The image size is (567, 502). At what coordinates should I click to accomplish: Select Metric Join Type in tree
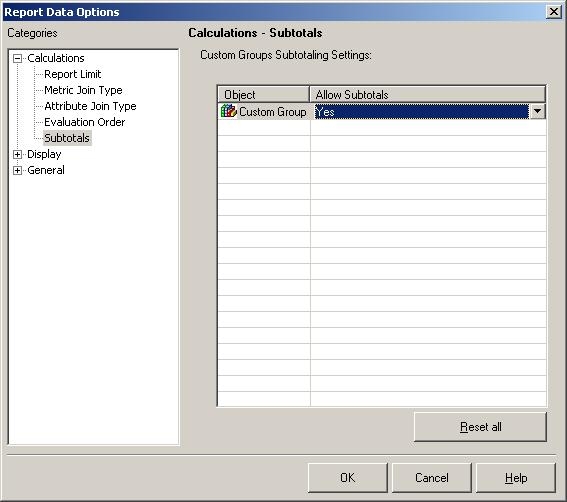tap(83, 90)
